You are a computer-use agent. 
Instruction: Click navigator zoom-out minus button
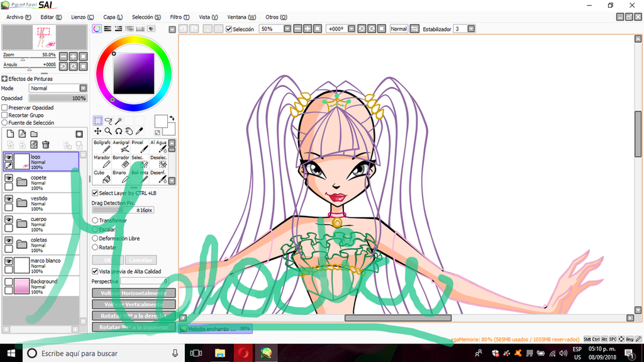(x=64, y=57)
